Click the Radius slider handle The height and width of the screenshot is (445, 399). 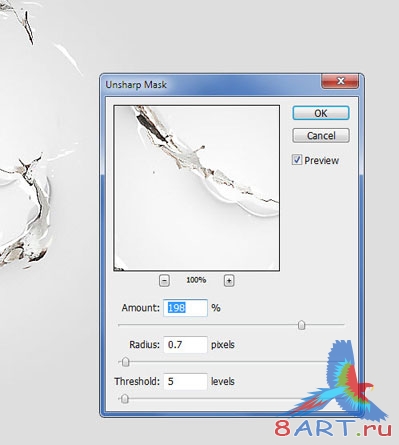tap(125, 362)
